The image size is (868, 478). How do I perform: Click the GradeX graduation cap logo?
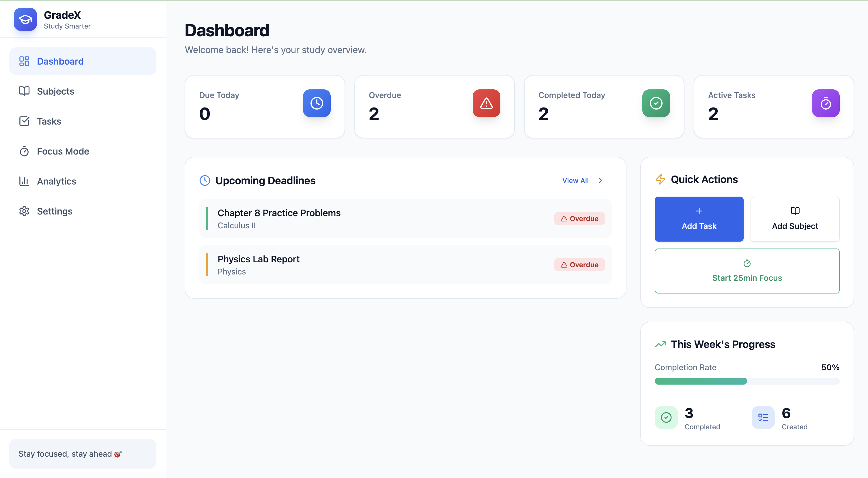(x=25, y=20)
